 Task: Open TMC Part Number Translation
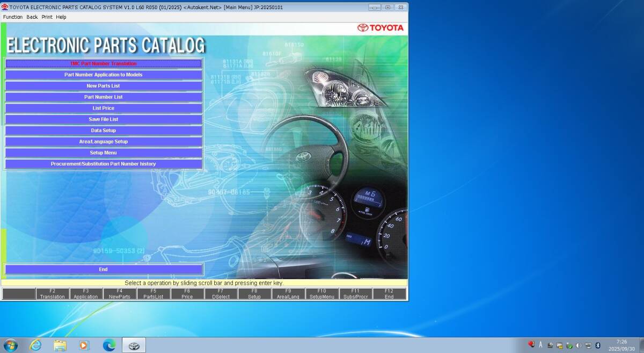point(103,63)
